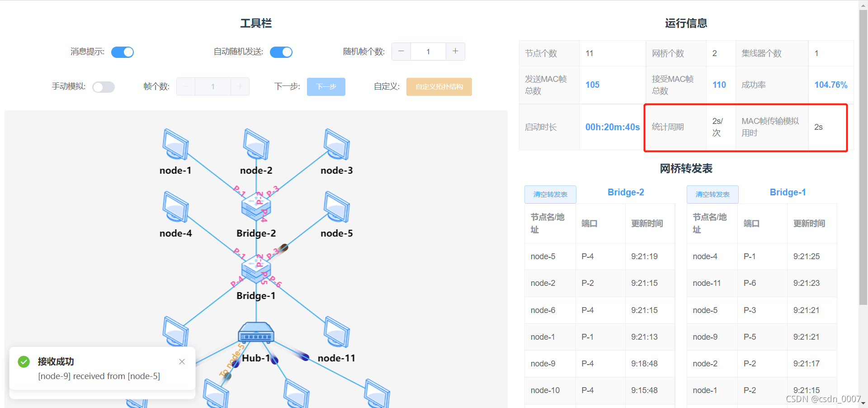Click node-10 row in Bridge-2 table
The height and width of the screenshot is (408, 868).
coord(599,390)
